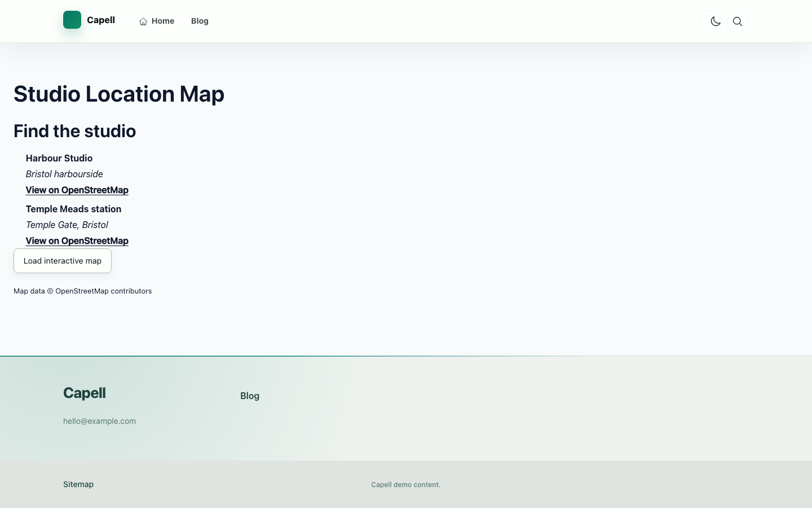Click the Find the studio heading
Image resolution: width=812 pixels, height=508 pixels.
click(x=74, y=131)
